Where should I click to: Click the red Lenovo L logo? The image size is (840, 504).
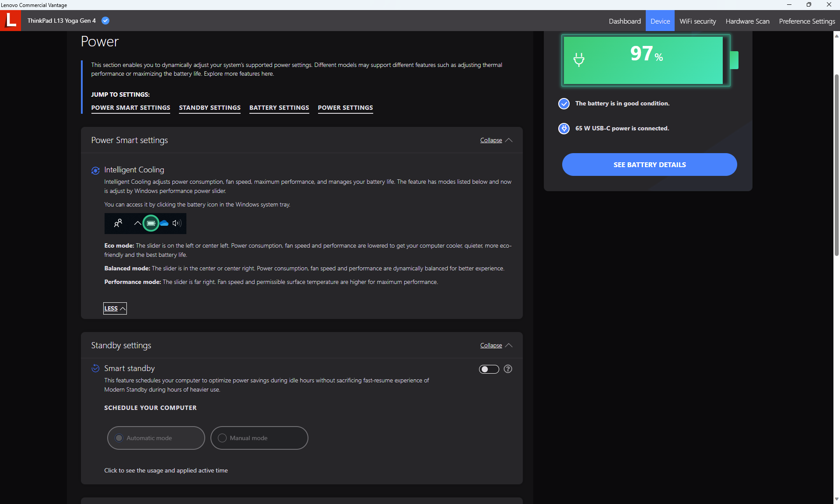[x=10, y=21]
